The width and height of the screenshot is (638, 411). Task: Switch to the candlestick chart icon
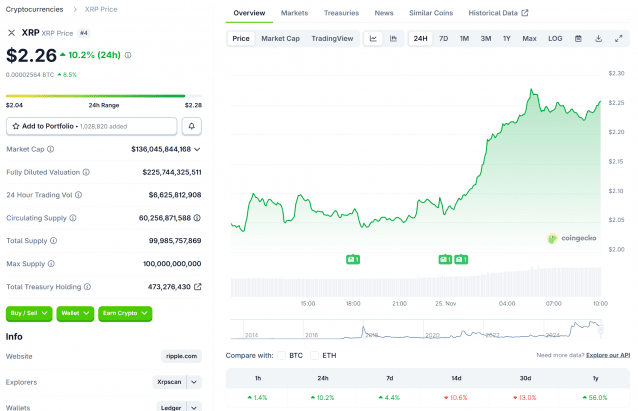pos(393,39)
